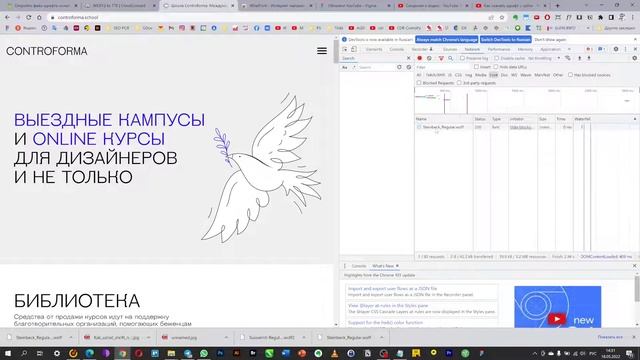
Task: Close the Search sidebar pane
Action: coord(409,58)
